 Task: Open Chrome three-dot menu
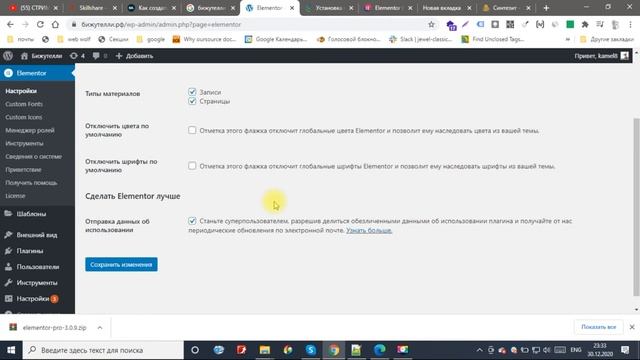click(630, 24)
